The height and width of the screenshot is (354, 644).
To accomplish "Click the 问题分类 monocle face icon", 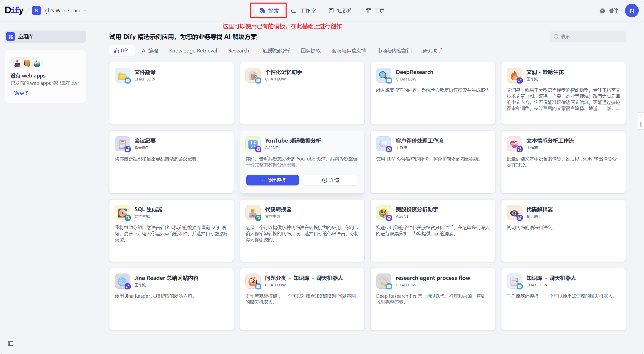I will coord(253,281).
